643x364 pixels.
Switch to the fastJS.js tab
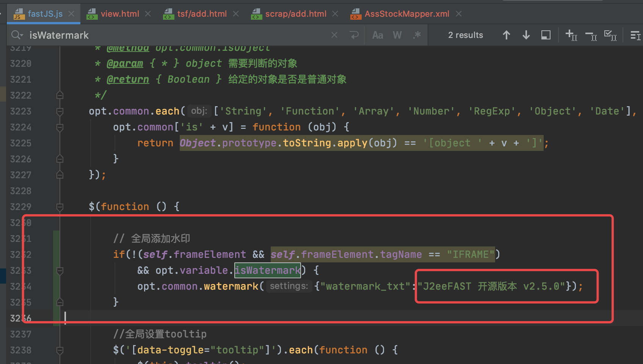pos(45,14)
